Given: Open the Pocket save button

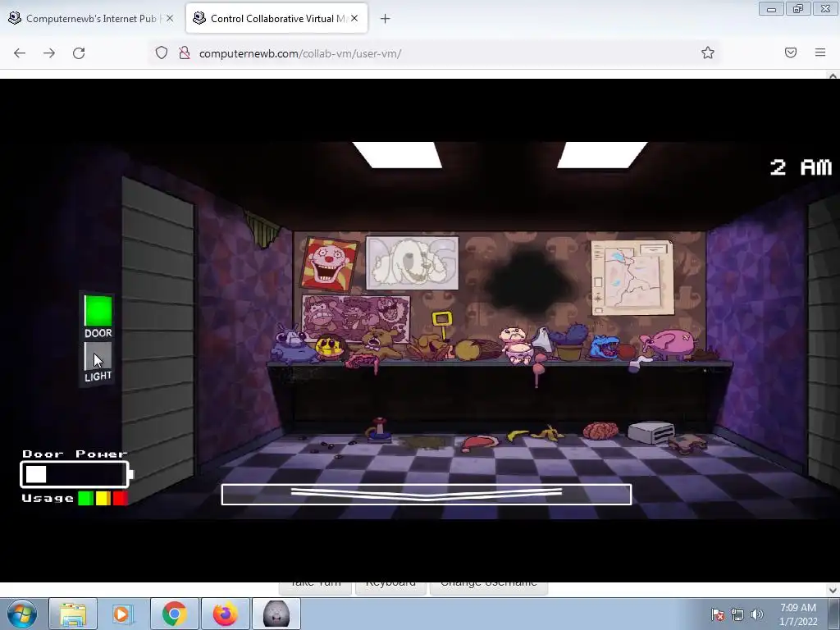Looking at the screenshot, I should (x=791, y=52).
